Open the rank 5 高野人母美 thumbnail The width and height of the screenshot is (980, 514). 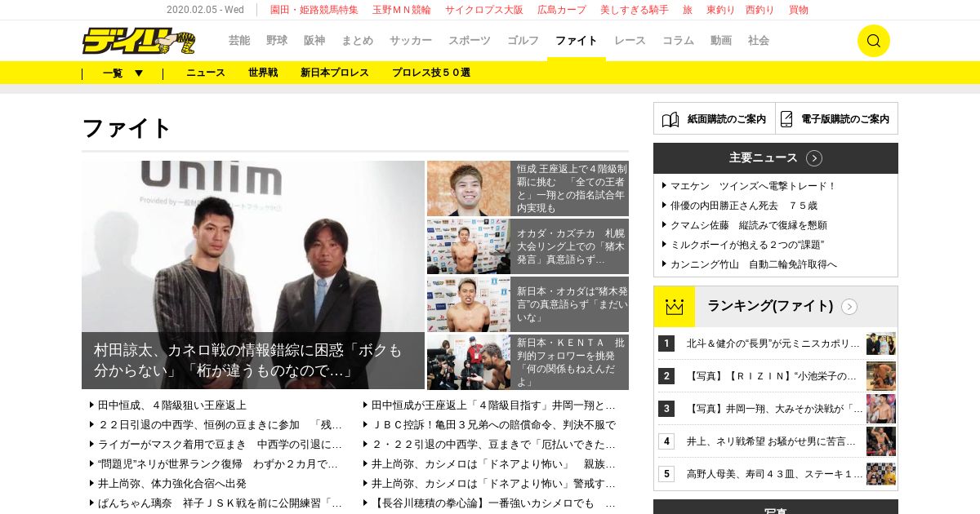[x=881, y=474]
